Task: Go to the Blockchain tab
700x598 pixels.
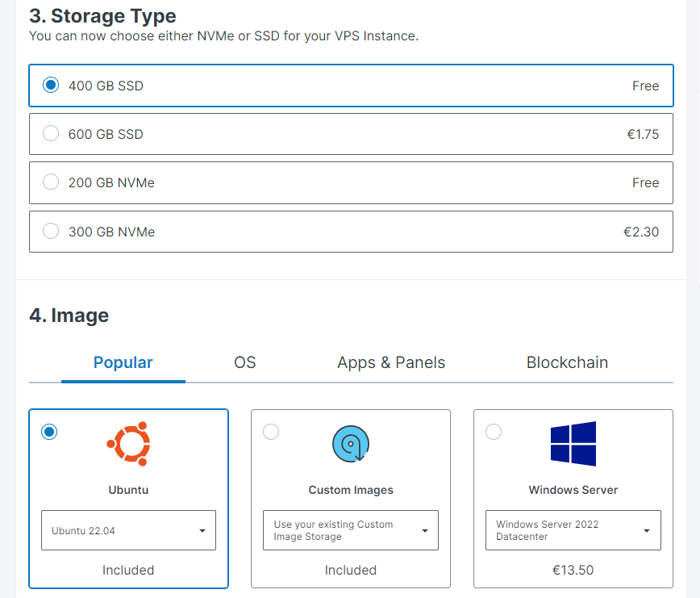Action: pos(567,362)
